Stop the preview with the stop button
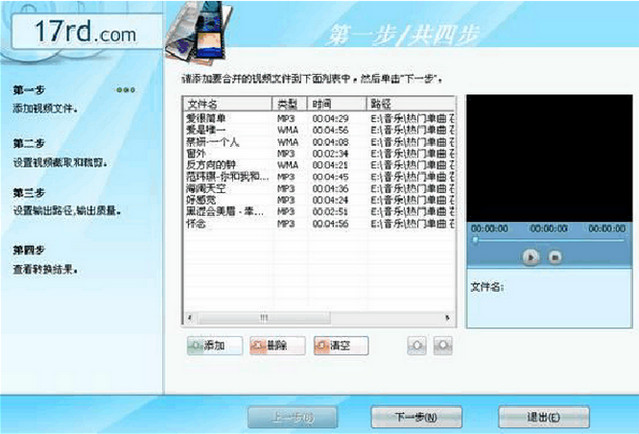 click(555, 257)
